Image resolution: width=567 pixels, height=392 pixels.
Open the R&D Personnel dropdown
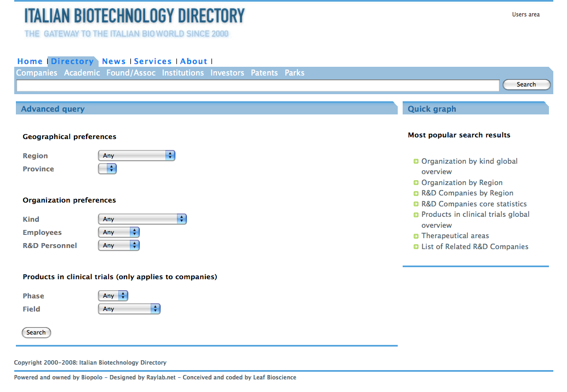(119, 245)
